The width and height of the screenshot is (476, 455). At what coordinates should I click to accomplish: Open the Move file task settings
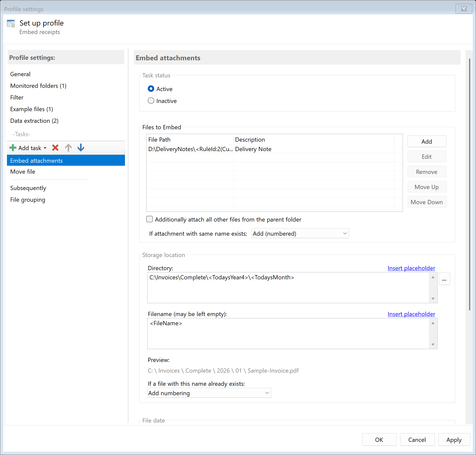[x=22, y=171]
